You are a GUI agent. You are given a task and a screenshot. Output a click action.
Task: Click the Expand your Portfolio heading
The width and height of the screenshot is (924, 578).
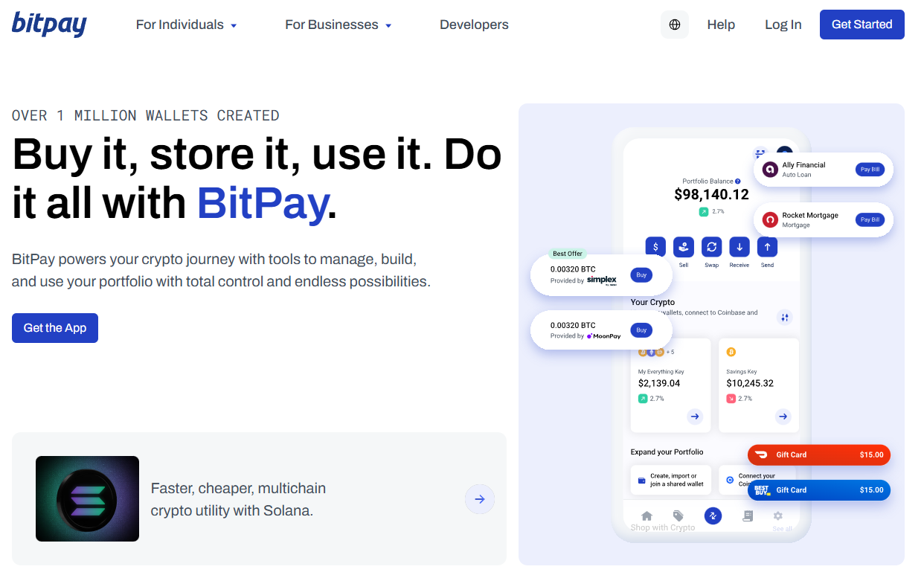click(667, 452)
